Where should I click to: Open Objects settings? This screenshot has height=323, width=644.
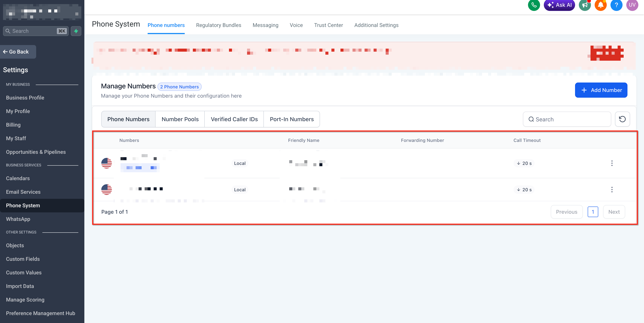15,245
